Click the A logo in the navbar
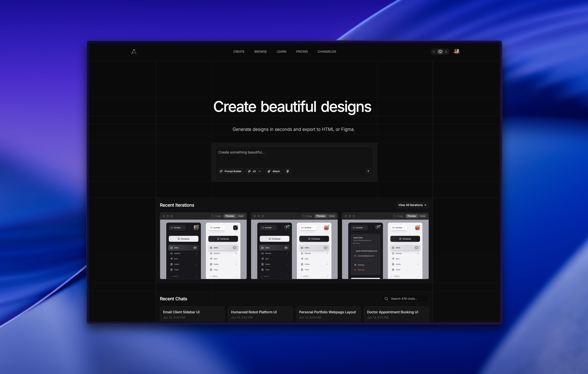The width and height of the screenshot is (588, 374). point(134,52)
